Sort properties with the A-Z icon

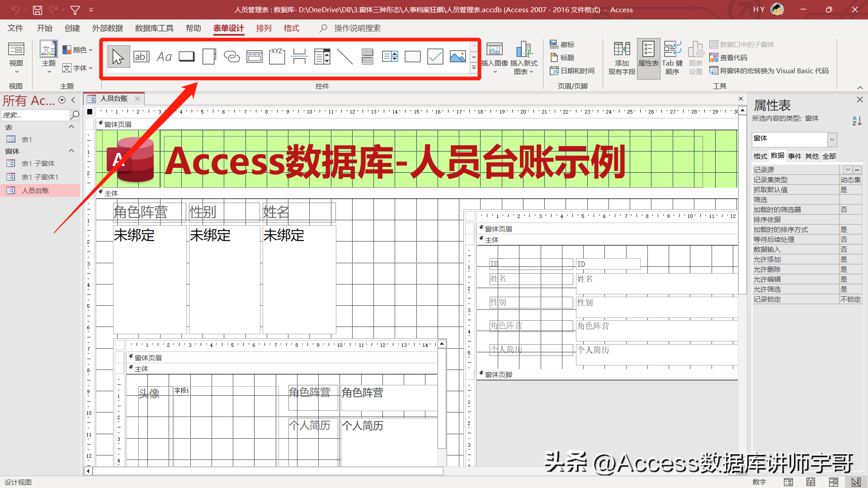pos(857,121)
